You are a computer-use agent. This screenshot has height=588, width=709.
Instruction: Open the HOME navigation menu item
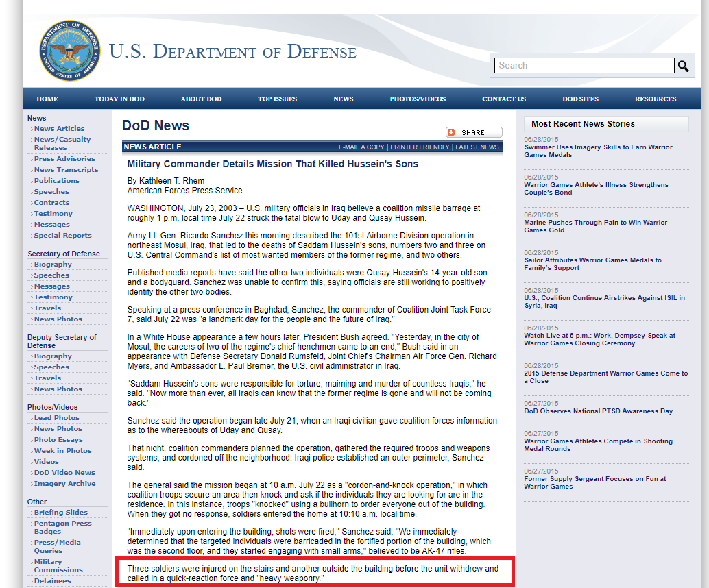(x=47, y=99)
